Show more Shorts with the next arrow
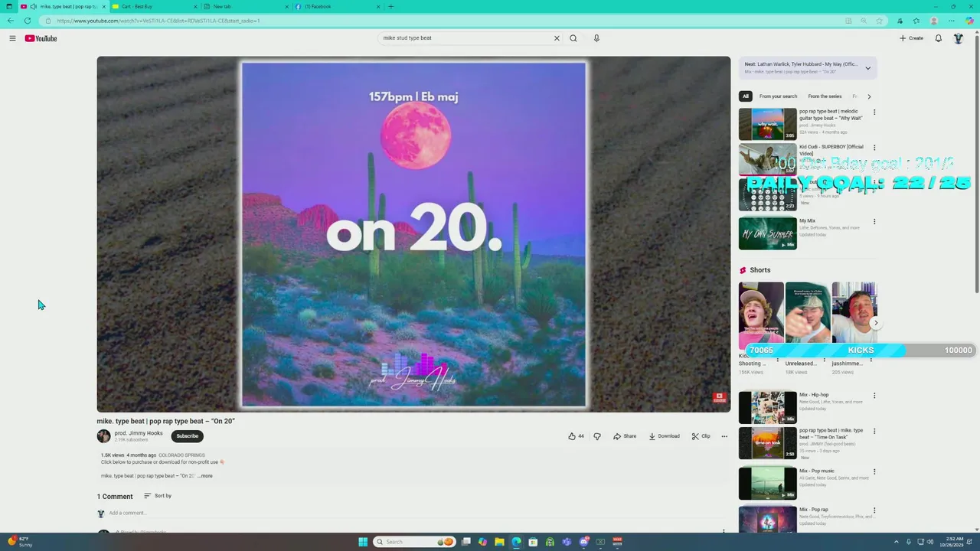Image resolution: width=980 pixels, height=551 pixels. point(876,323)
